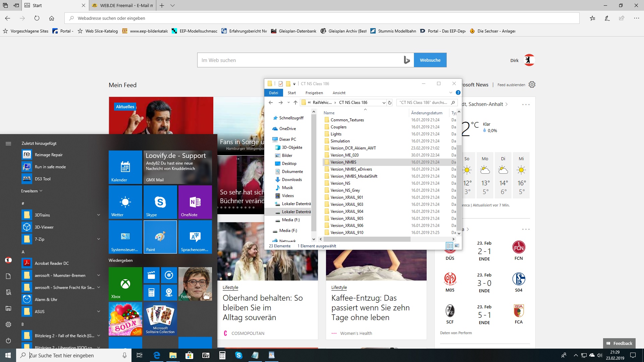
Task: Open the Ansicht ribbon tab
Action: [339, 93]
